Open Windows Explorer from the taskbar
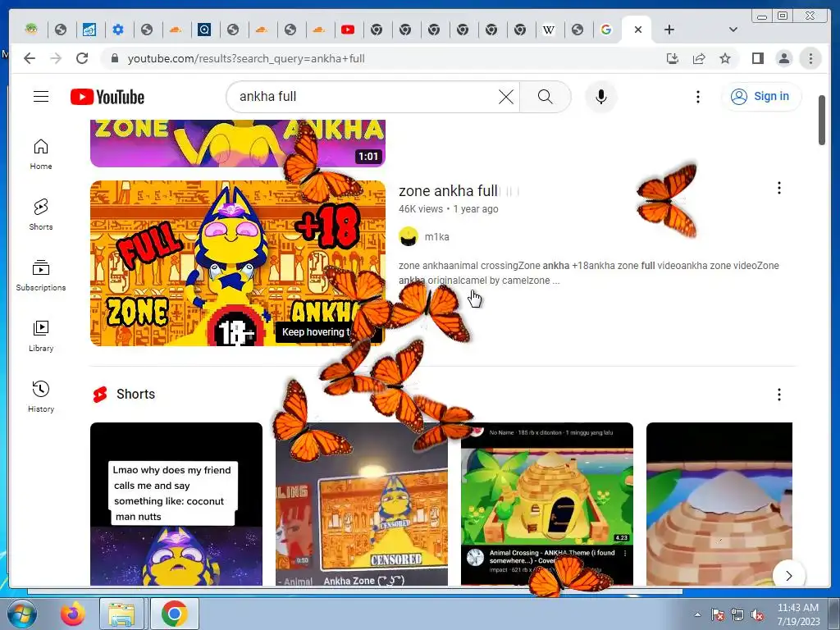The width and height of the screenshot is (840, 630). coord(121,614)
